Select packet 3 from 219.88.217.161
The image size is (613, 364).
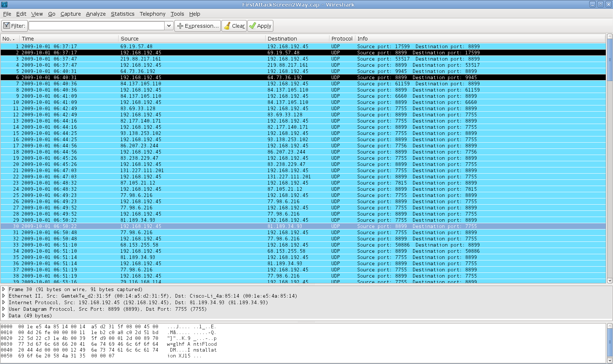click(x=303, y=59)
